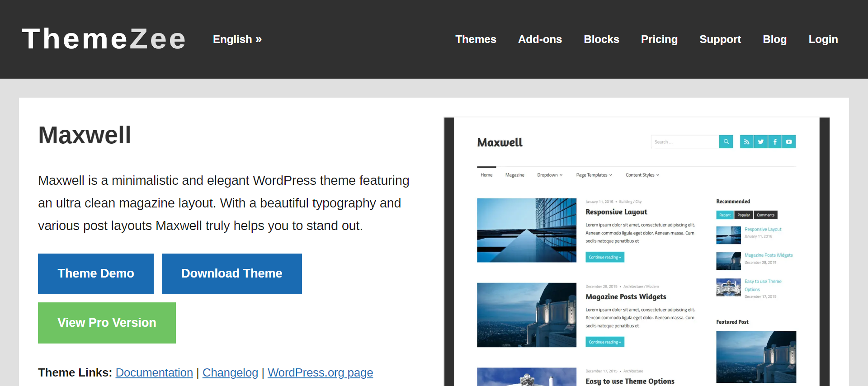Expand Content Styles menu in preview

[642, 175]
